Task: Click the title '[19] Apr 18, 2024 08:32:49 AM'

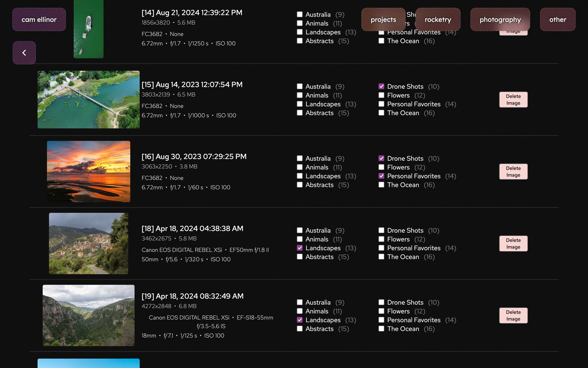Action: 193,296
